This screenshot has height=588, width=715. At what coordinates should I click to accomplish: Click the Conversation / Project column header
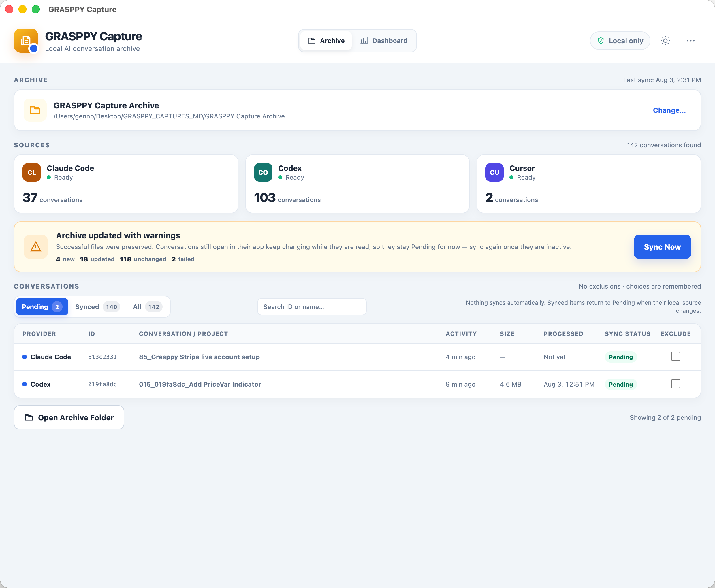click(183, 333)
